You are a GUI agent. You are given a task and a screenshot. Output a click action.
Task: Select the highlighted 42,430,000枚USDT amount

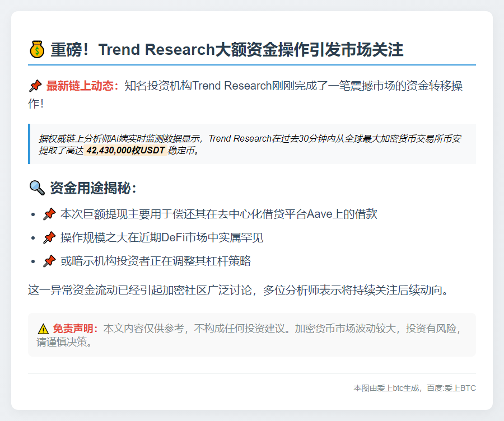[126, 151]
